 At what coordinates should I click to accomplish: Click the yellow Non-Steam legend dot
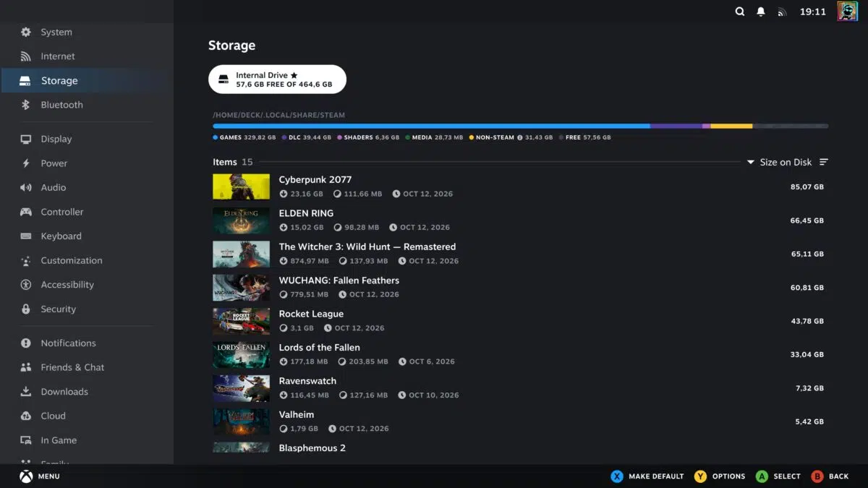(472, 137)
